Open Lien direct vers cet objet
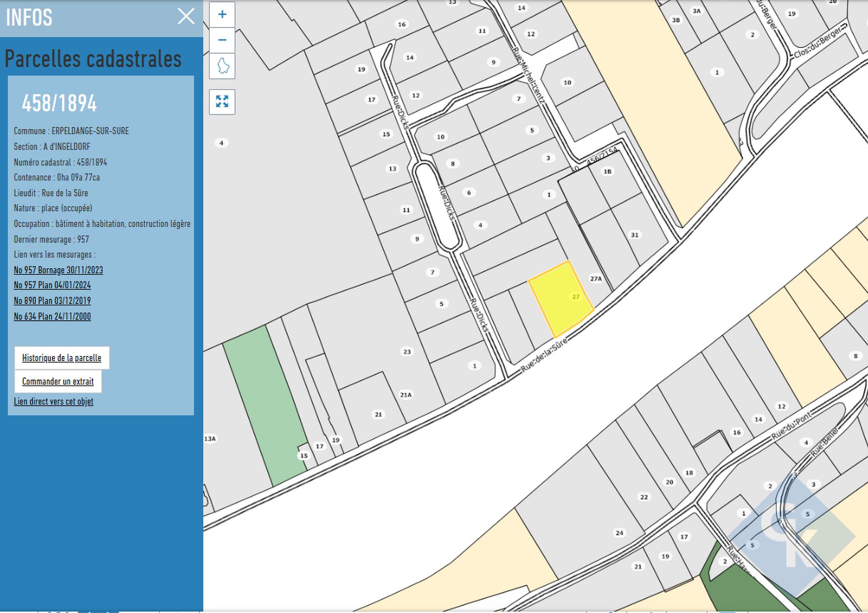 coord(53,402)
